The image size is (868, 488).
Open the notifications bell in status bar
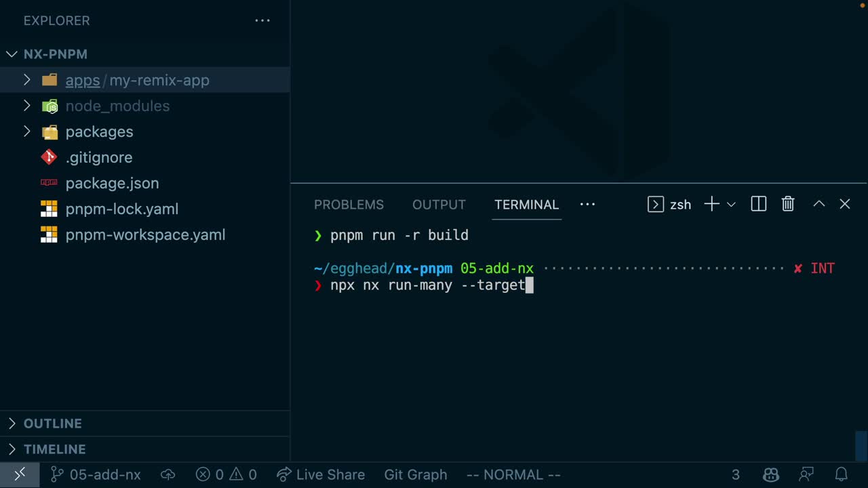coord(841,474)
